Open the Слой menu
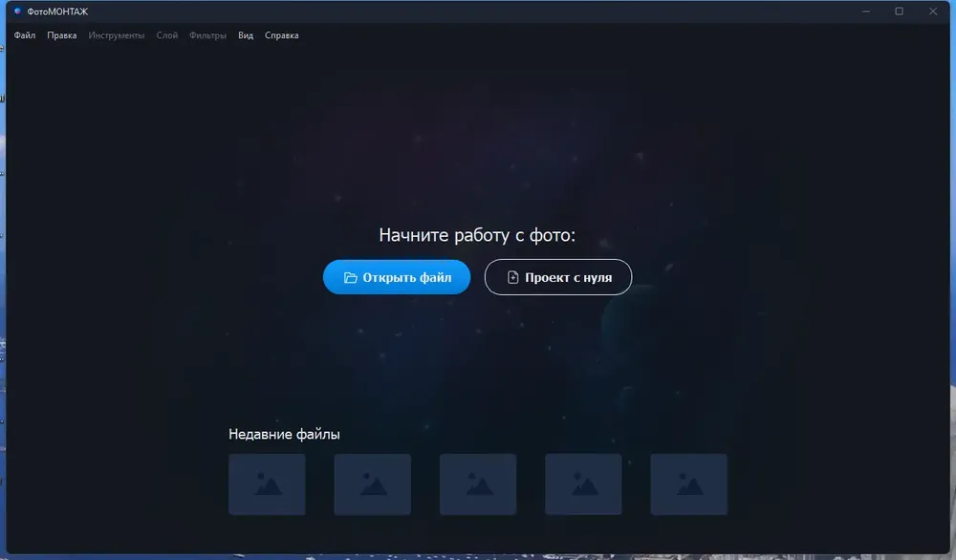The width and height of the screenshot is (956, 560). point(167,35)
